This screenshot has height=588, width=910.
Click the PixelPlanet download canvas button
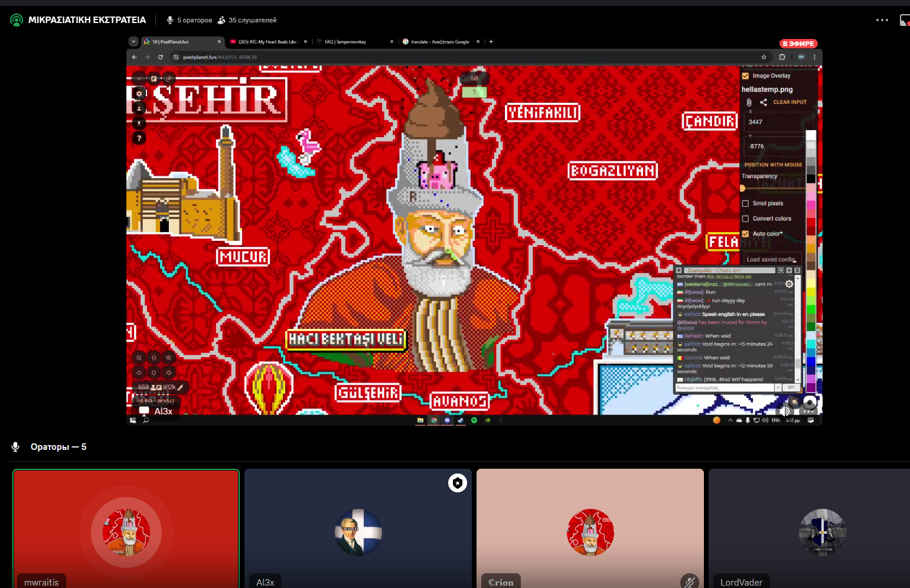point(139,123)
